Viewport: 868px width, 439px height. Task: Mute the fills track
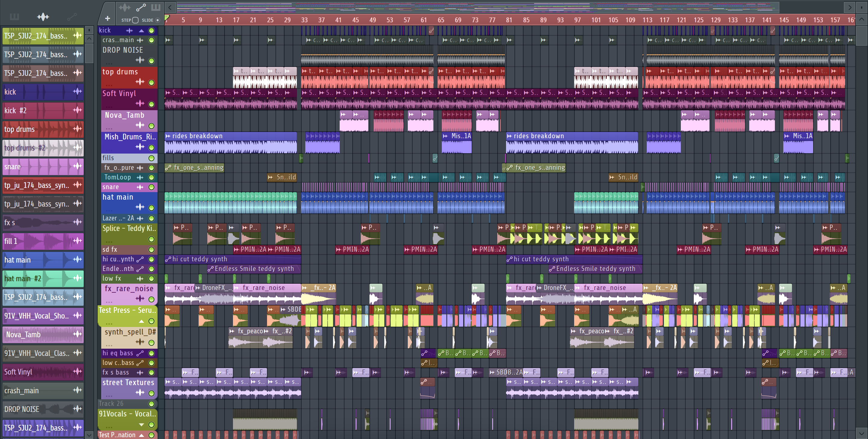[x=152, y=158]
